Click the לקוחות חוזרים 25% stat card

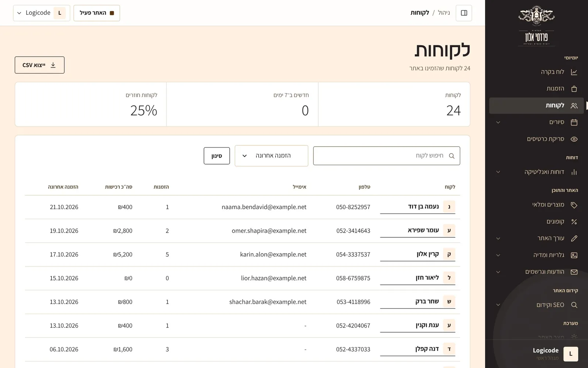(x=91, y=105)
